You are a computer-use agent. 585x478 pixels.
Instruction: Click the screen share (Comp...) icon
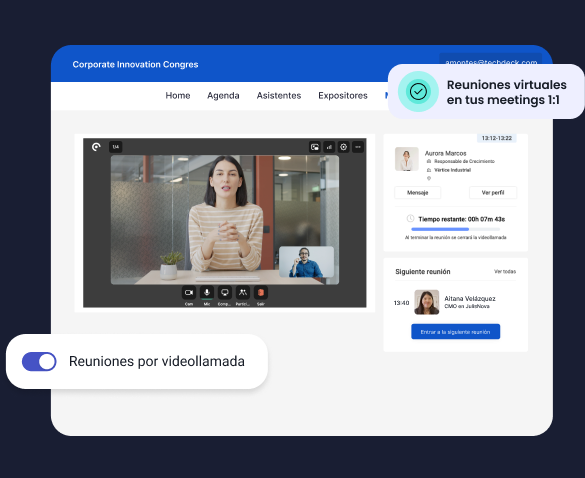click(225, 293)
